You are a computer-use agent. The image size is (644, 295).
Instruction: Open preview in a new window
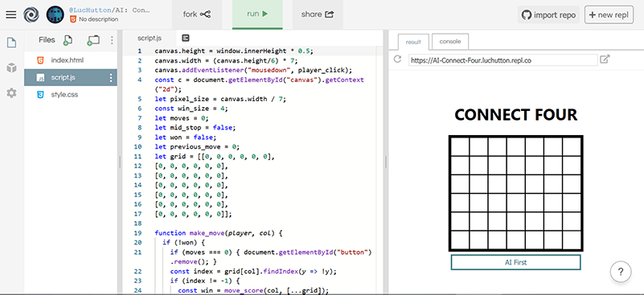point(605,59)
